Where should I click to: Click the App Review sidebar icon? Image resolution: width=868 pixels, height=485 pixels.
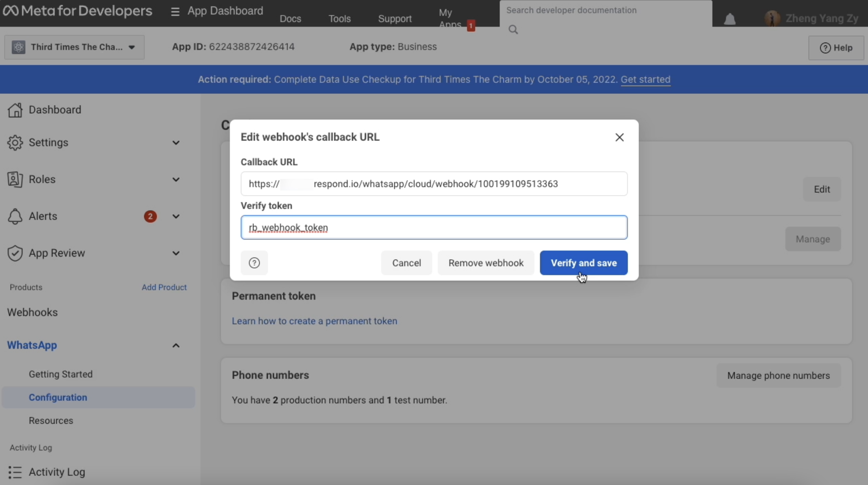tap(14, 253)
